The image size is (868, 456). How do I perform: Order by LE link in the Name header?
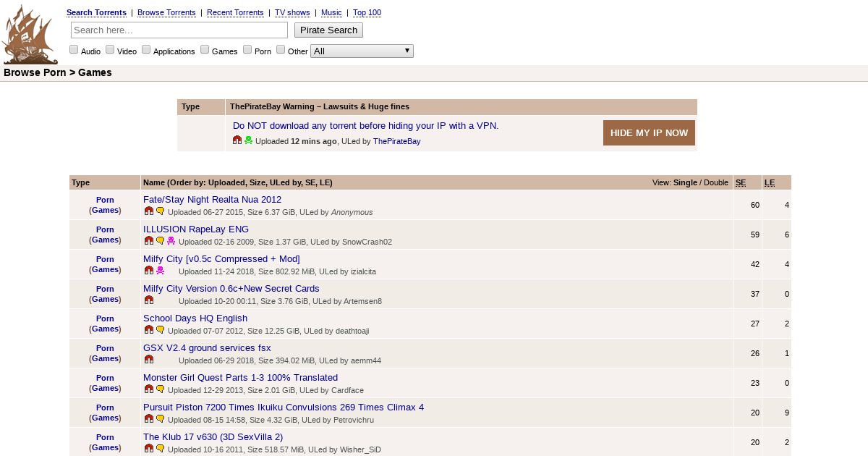[325, 182]
